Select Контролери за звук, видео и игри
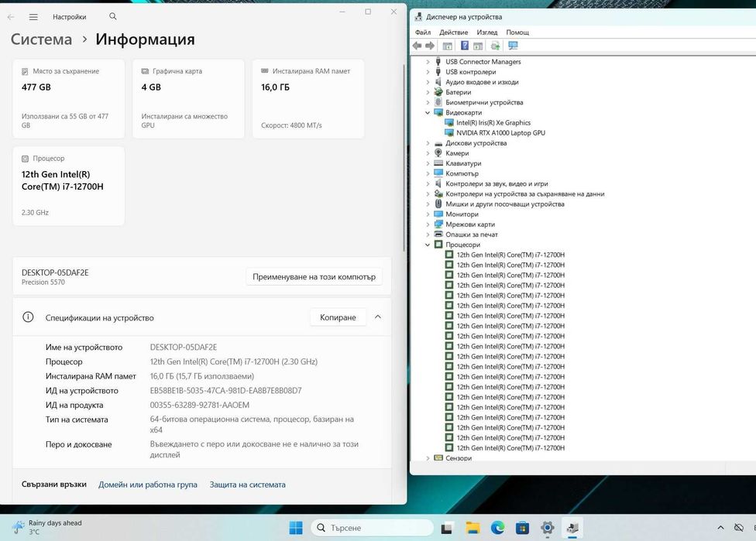Viewport: 756px width, 541px height. click(x=497, y=183)
